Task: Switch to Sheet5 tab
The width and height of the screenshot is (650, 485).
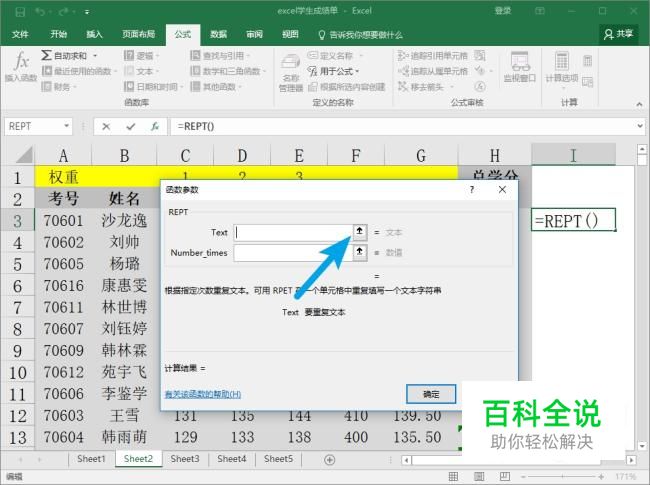Action: point(278,459)
